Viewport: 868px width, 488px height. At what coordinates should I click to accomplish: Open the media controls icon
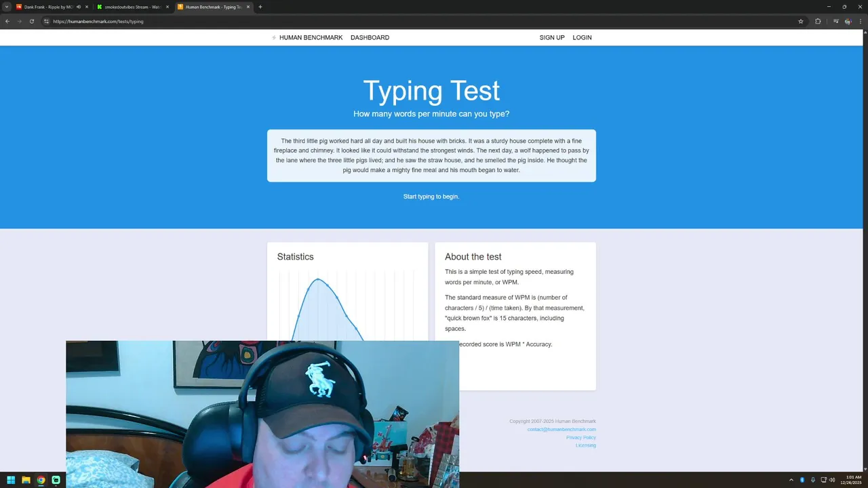tap(835, 21)
